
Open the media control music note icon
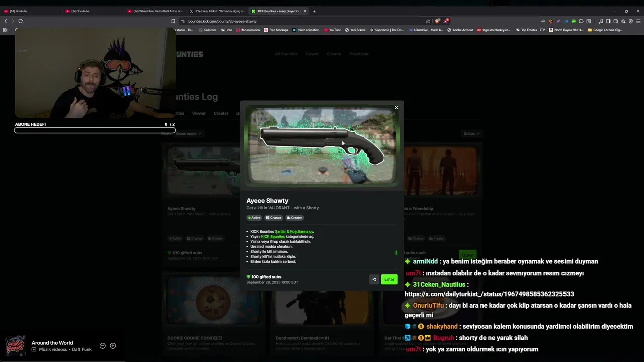(x=601, y=21)
